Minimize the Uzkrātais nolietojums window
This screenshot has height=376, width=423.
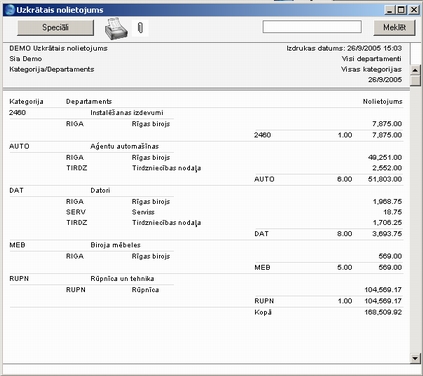[390, 10]
